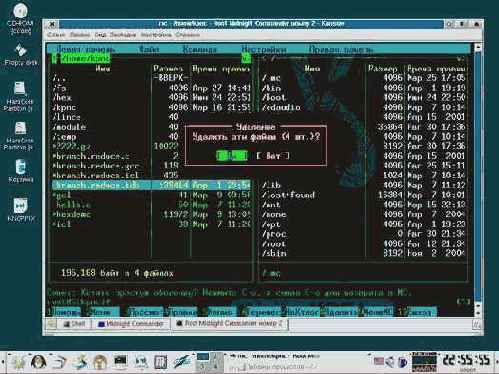Open the Floppy disk desktop icon
Image resolution: width=499 pixels, height=374 pixels.
pos(21,55)
